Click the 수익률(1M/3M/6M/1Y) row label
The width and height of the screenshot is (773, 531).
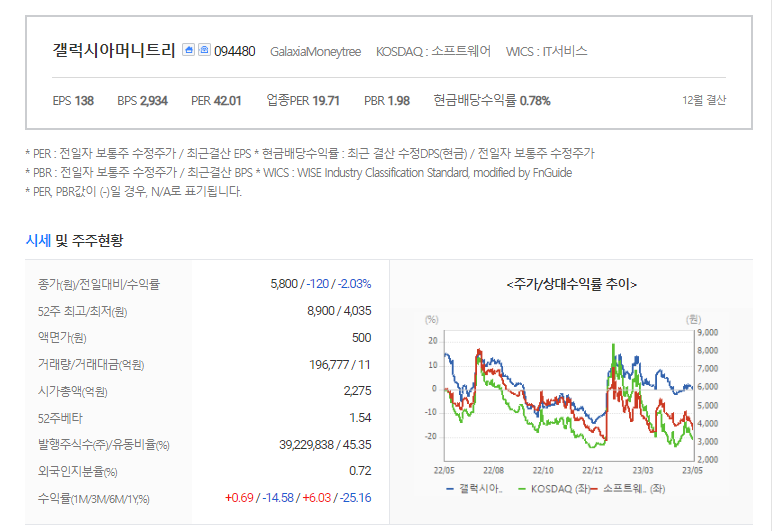click(94, 499)
